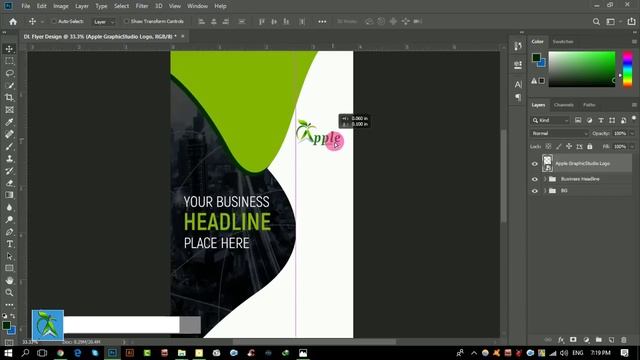Open the Filter menu

tap(142, 6)
